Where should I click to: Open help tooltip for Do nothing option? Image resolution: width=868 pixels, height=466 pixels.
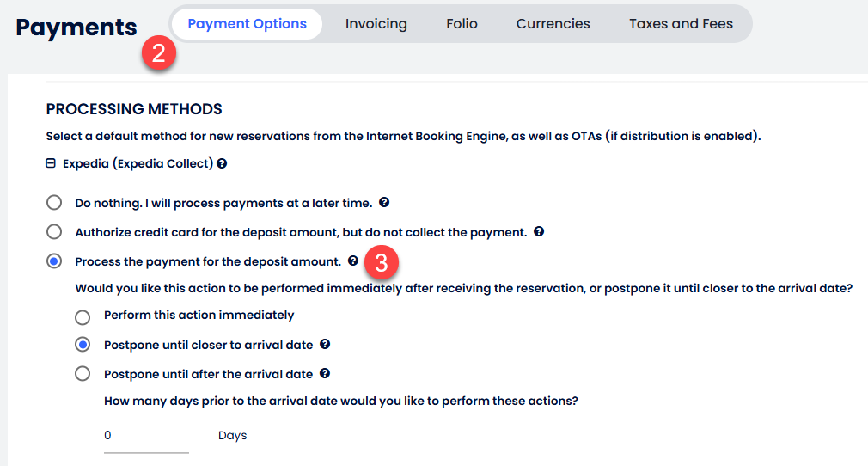click(384, 202)
